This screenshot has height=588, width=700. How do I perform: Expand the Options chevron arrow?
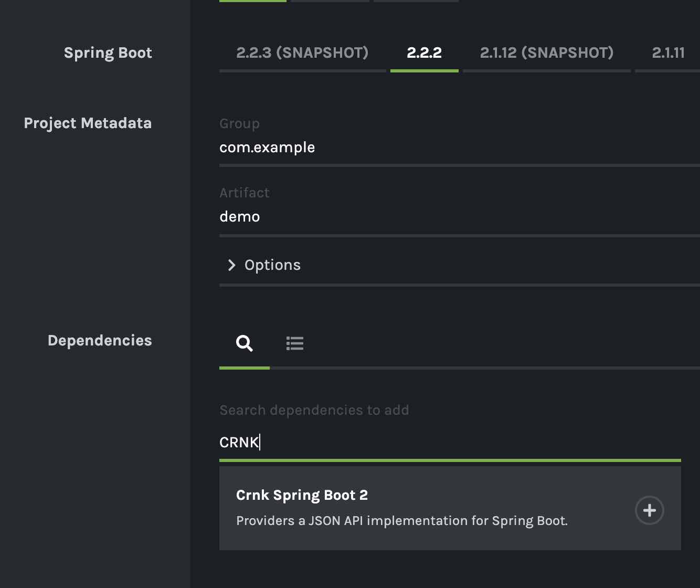coord(231,265)
